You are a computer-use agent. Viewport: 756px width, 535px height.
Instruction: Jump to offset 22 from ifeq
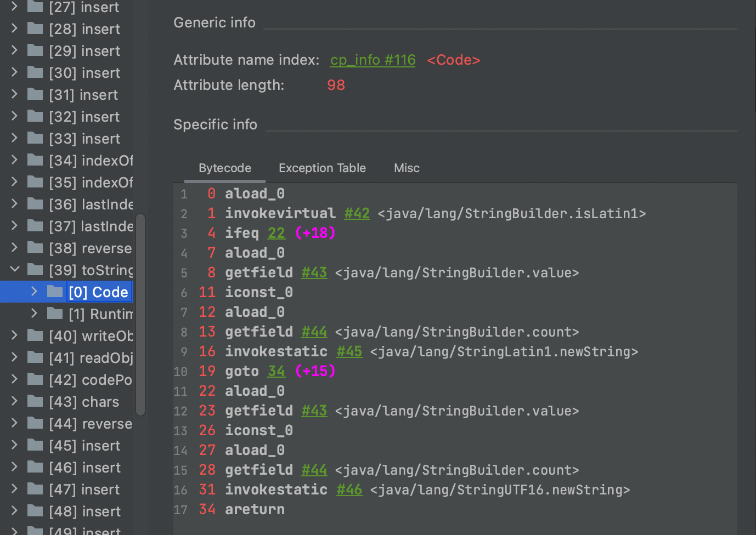click(277, 233)
